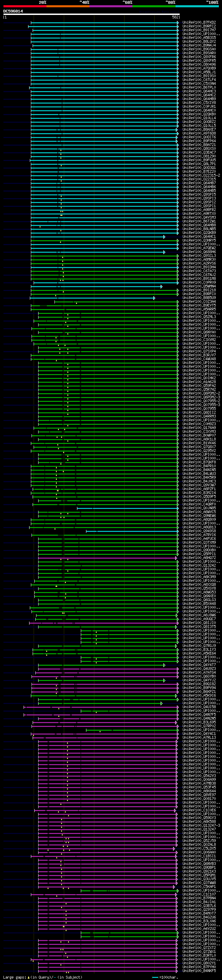Image resolution: width=222 pixels, height=980 pixels.
Task: Select hit UniRef100_Q64HC3
Action: [x=199, y=91]
